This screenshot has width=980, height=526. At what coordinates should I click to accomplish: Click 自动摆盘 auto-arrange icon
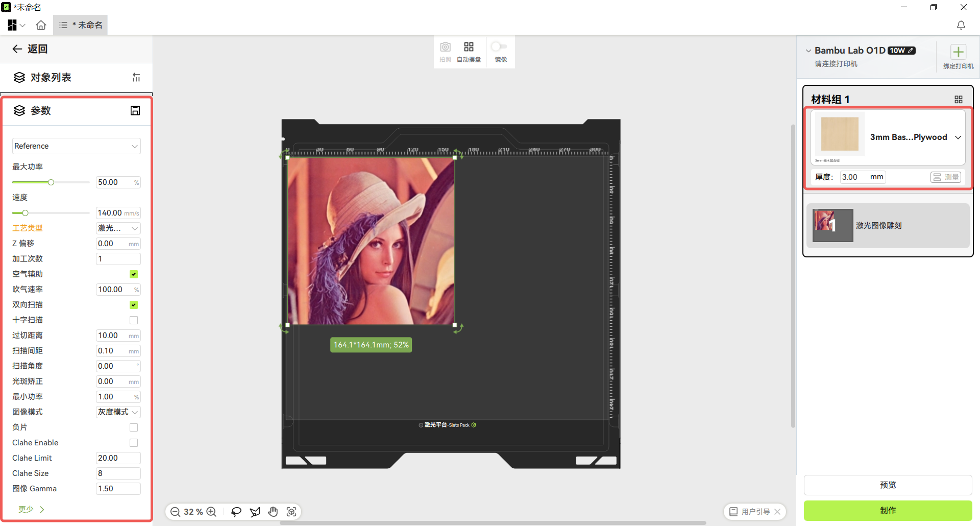[469, 47]
